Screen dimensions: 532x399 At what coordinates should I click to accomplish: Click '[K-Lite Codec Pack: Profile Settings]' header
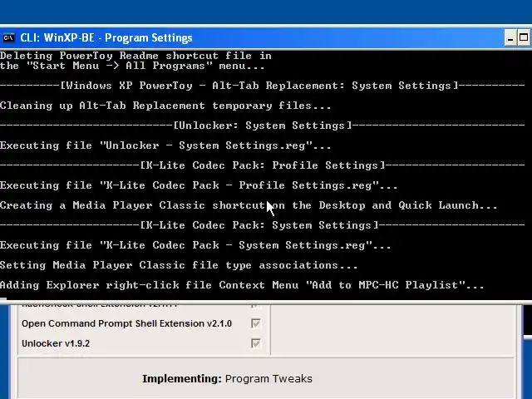(263, 165)
